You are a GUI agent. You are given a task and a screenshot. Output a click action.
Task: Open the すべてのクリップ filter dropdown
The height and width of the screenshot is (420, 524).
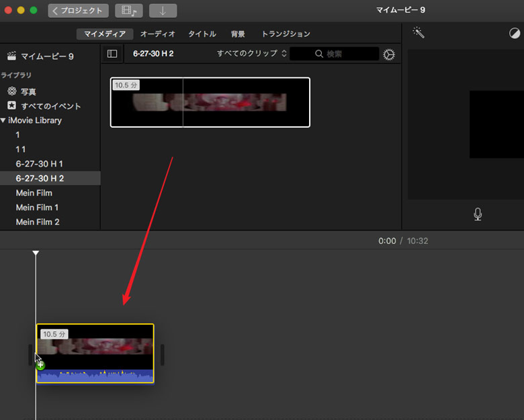(251, 53)
